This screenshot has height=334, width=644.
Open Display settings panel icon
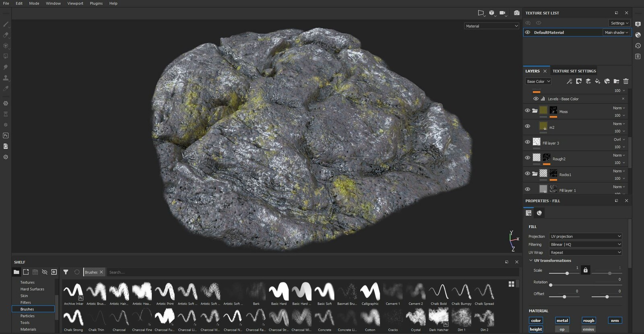tap(638, 24)
